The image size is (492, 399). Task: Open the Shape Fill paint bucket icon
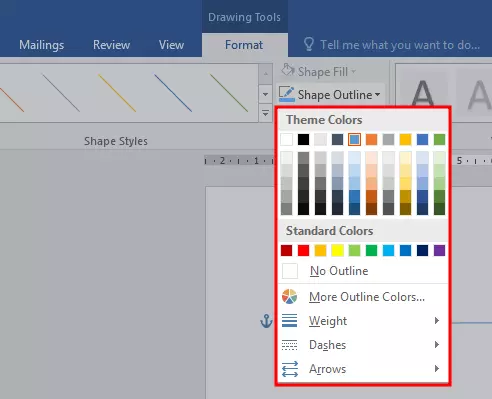point(288,71)
